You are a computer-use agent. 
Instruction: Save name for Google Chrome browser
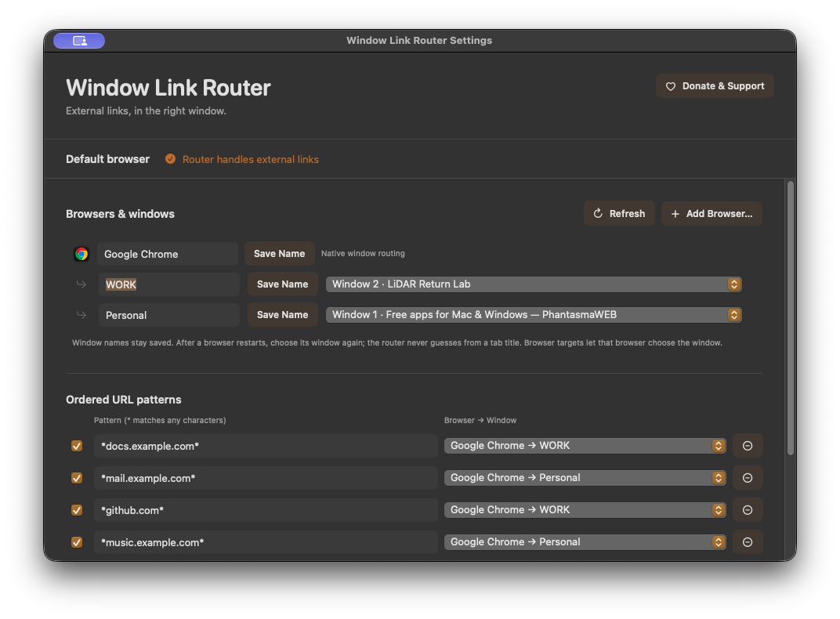coord(279,254)
